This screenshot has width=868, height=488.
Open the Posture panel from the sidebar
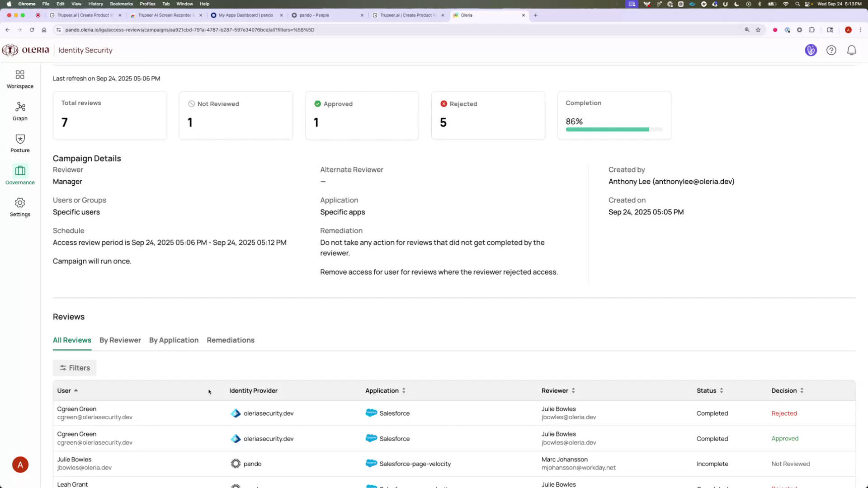pyautogui.click(x=20, y=143)
